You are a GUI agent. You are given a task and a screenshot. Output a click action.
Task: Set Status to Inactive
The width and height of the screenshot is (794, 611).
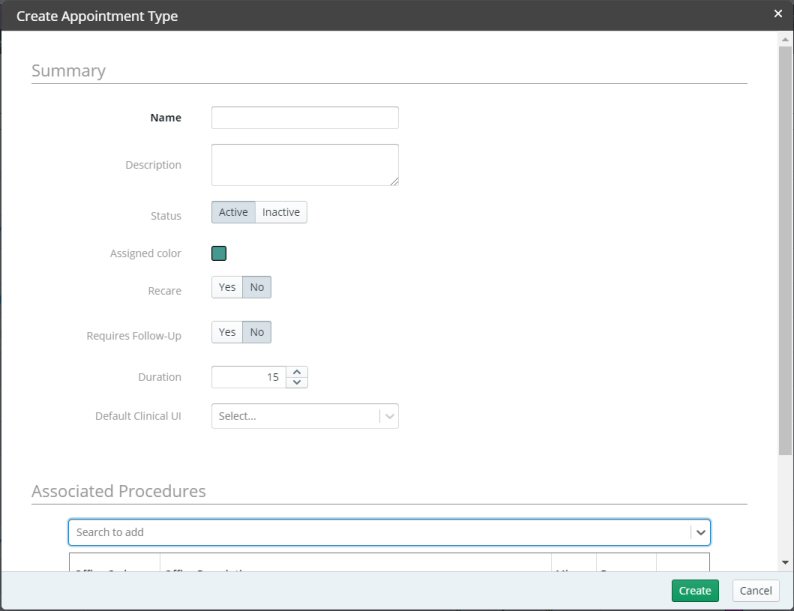[x=281, y=212]
